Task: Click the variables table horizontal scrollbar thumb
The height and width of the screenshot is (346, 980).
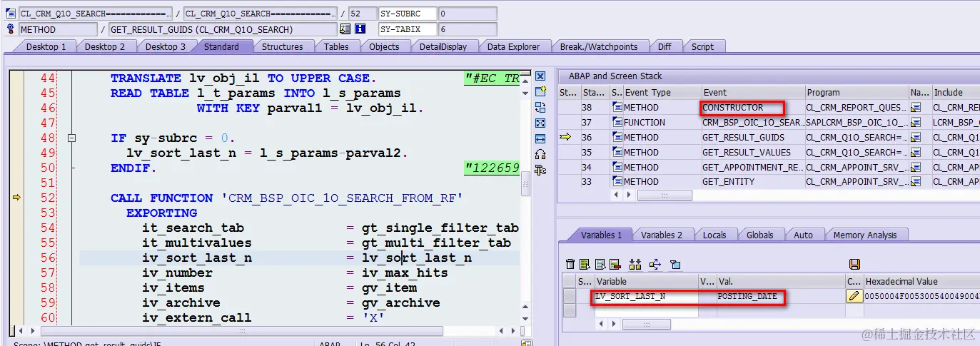Action: pos(646,325)
